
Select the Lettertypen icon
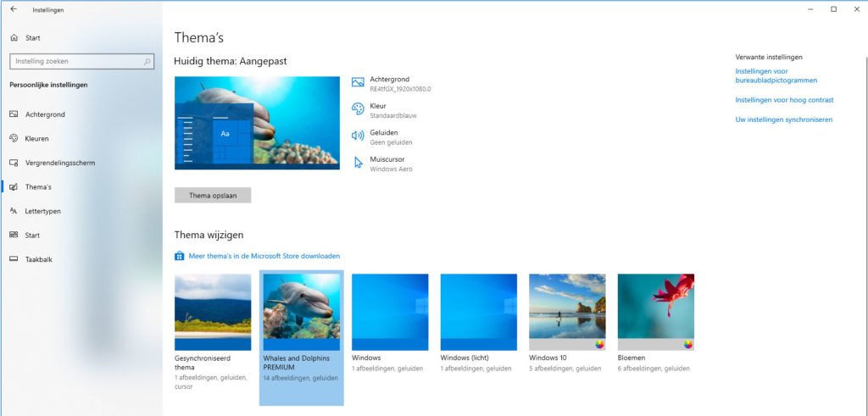coord(14,211)
